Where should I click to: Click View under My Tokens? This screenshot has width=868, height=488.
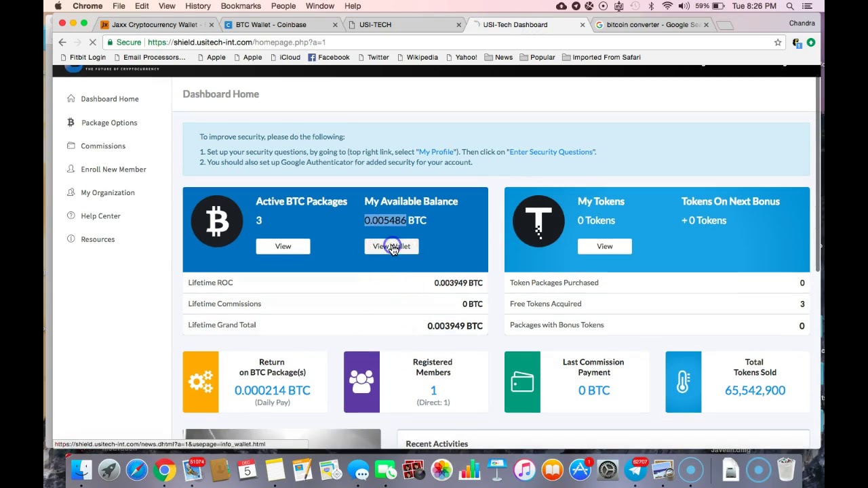point(604,247)
